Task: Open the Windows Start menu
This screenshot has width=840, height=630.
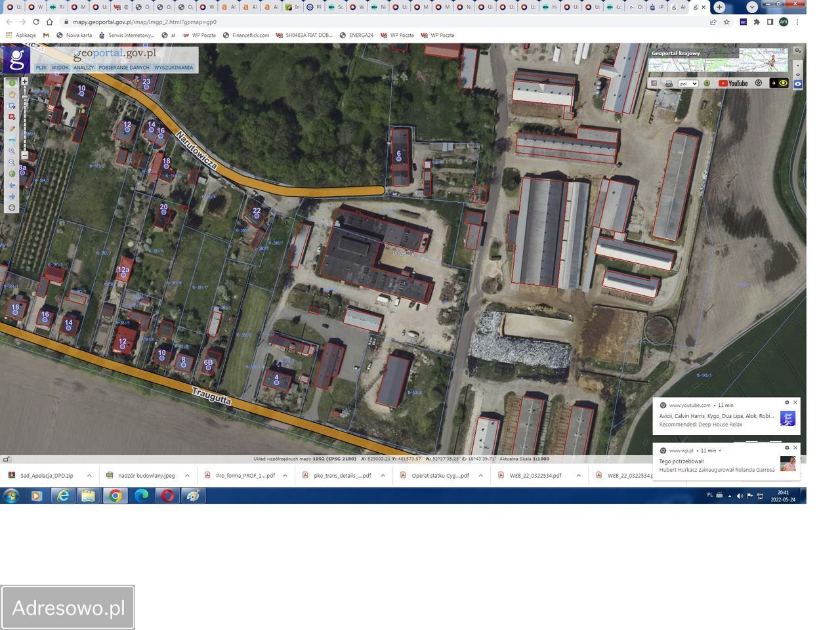Action: click(x=10, y=496)
